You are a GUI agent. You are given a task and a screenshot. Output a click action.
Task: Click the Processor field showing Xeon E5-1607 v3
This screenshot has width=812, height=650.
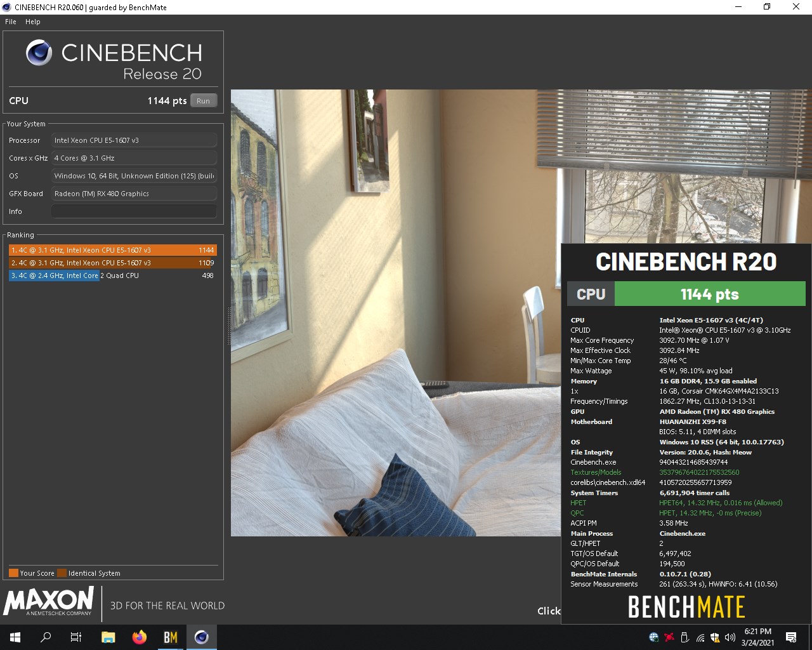point(134,140)
